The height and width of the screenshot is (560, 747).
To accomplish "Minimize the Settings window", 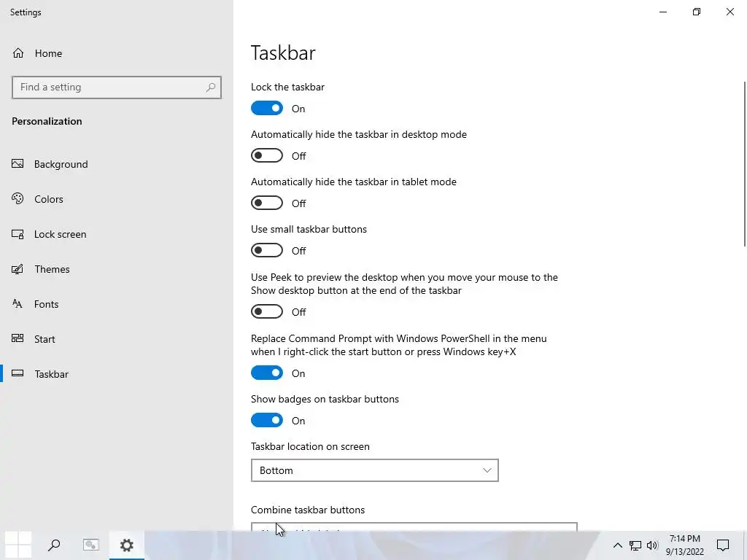I will [662, 12].
